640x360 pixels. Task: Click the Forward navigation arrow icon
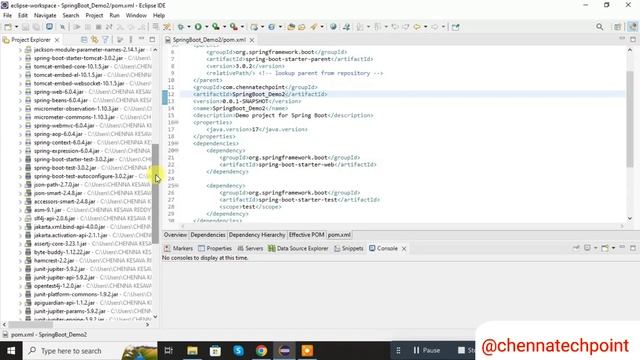coord(435,27)
